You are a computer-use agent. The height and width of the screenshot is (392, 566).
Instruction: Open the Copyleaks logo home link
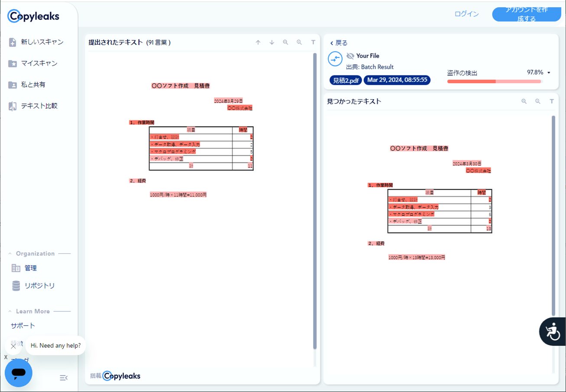pyautogui.click(x=33, y=16)
